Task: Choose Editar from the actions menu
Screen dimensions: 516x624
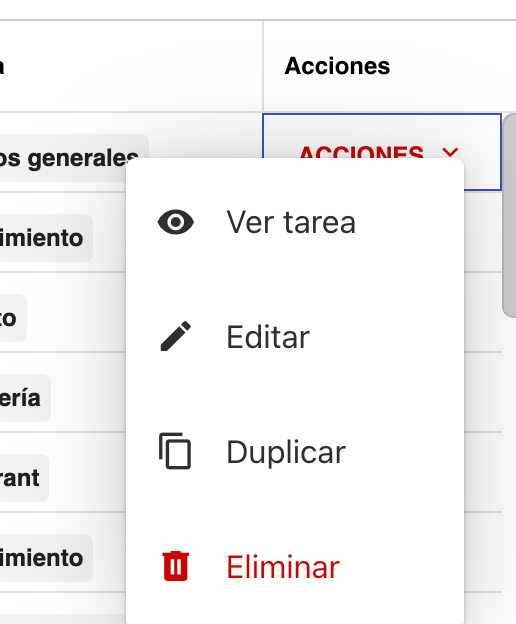Action: click(295, 337)
